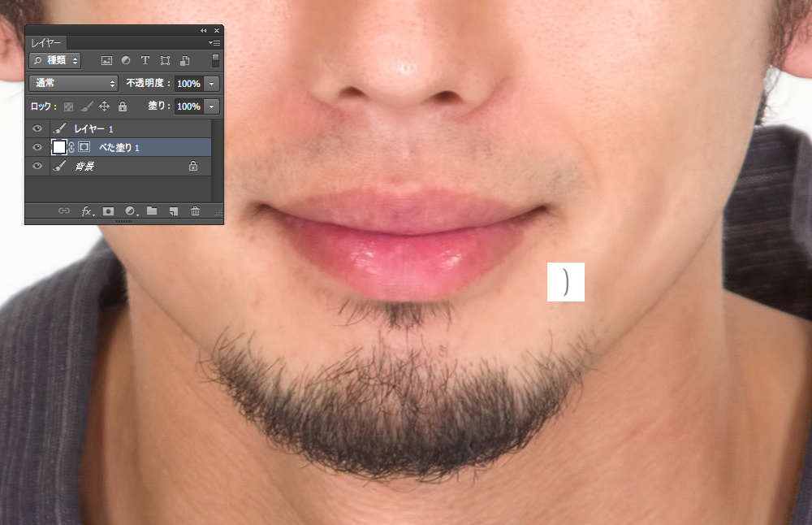Expand the 塗り fill slider arrow
The image size is (812, 525).
pyautogui.click(x=212, y=106)
